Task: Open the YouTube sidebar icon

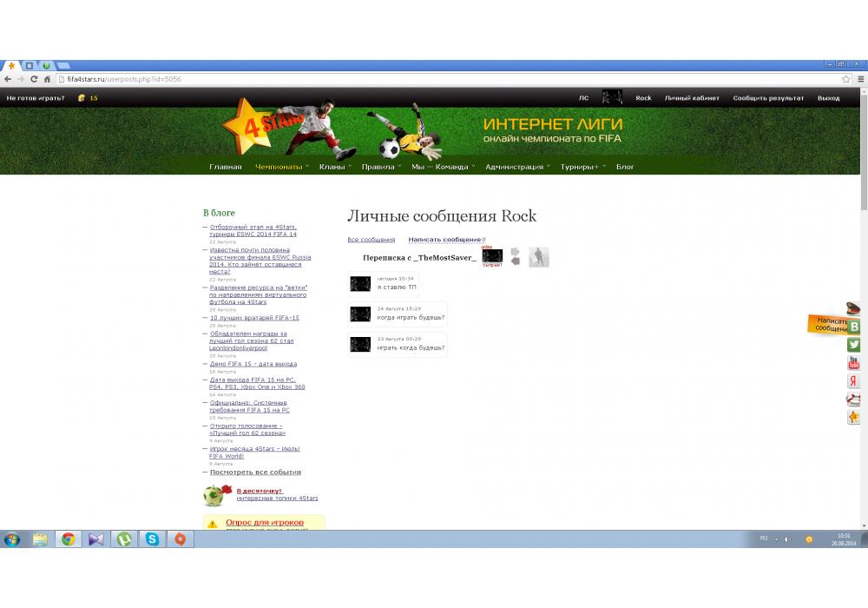Action: (x=853, y=363)
